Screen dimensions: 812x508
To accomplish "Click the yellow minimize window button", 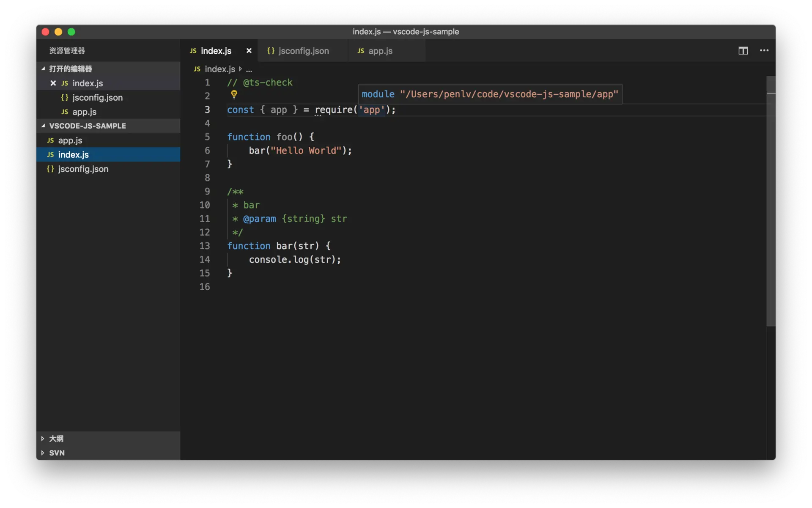I will tap(58, 32).
